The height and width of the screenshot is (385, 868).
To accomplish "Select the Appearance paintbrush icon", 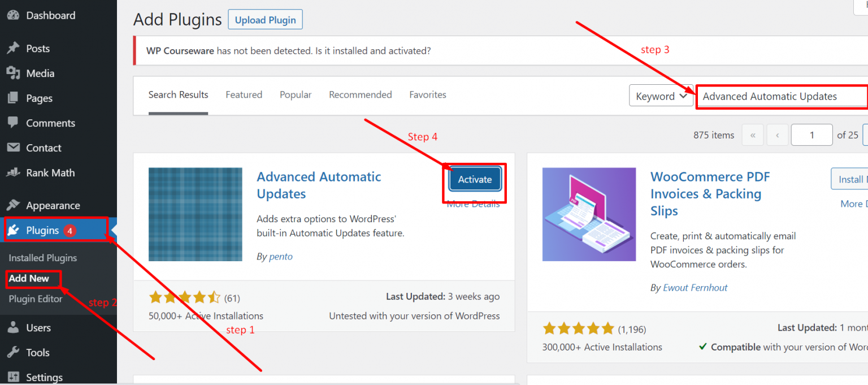I will pos(12,205).
